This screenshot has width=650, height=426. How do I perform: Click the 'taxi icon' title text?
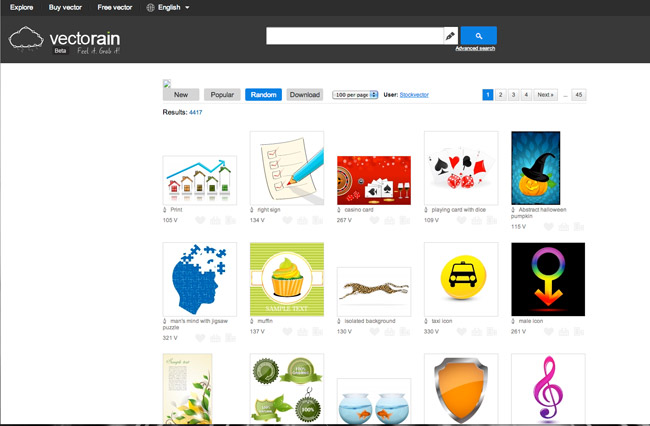tap(442, 321)
